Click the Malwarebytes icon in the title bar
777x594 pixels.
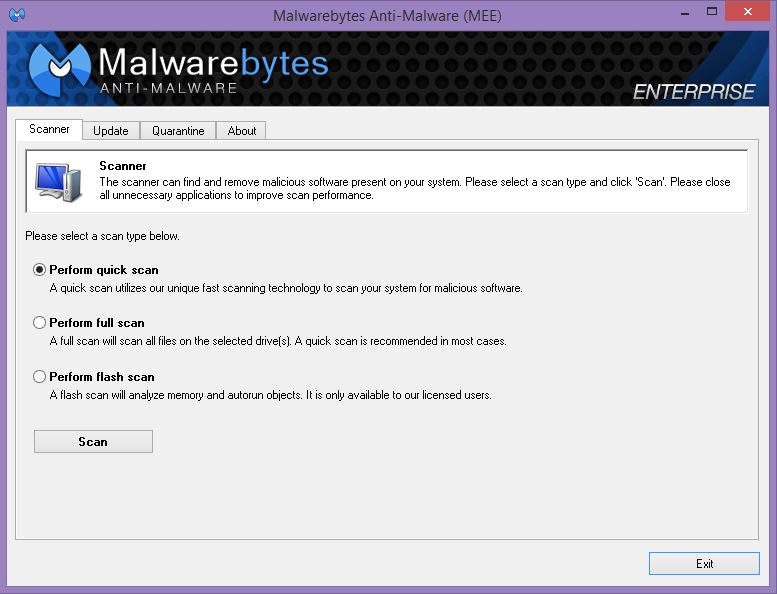tap(17, 15)
